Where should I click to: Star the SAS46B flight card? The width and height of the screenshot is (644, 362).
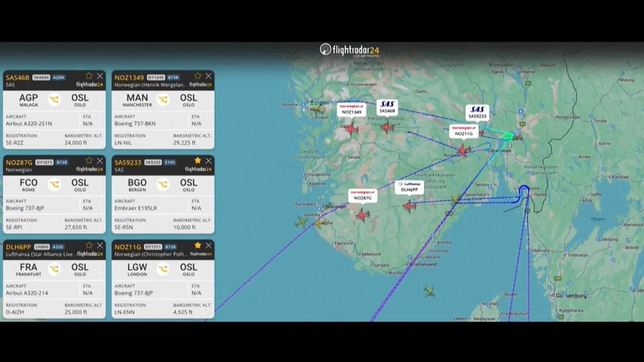(x=90, y=76)
